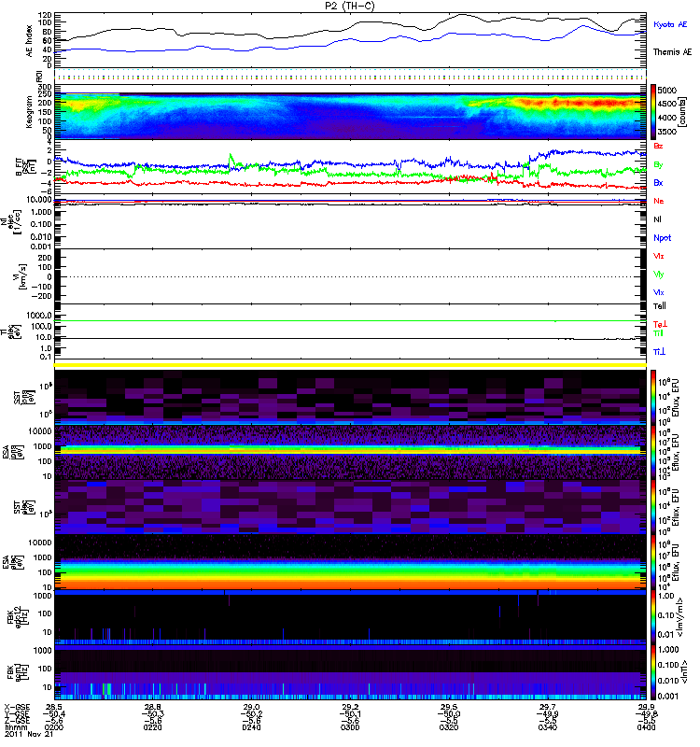Click the "0400" time axis label

[646, 727]
